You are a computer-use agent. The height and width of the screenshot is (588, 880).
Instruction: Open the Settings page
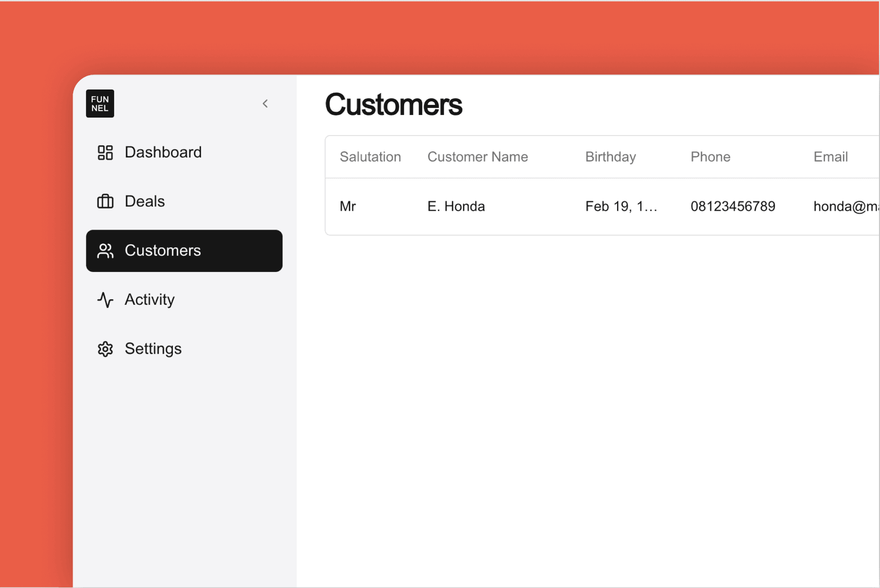tap(153, 349)
